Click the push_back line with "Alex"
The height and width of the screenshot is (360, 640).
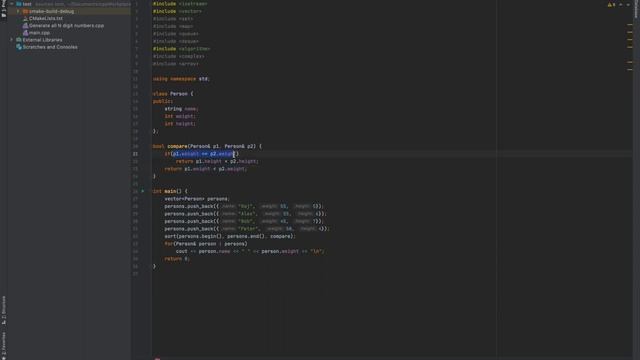pyautogui.click(x=245, y=213)
